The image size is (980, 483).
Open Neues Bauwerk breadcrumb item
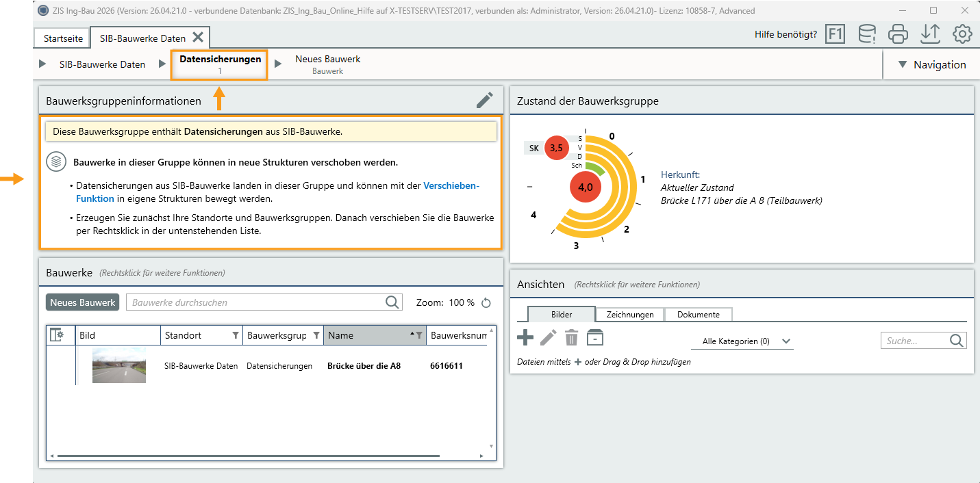(x=328, y=64)
